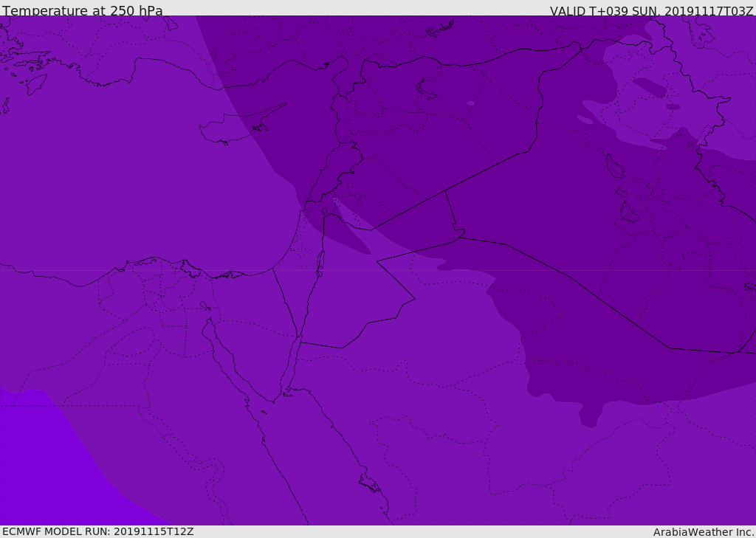Click the 'Temperature at 250 hPa' title
The height and width of the screenshot is (538, 756).
(82, 10)
